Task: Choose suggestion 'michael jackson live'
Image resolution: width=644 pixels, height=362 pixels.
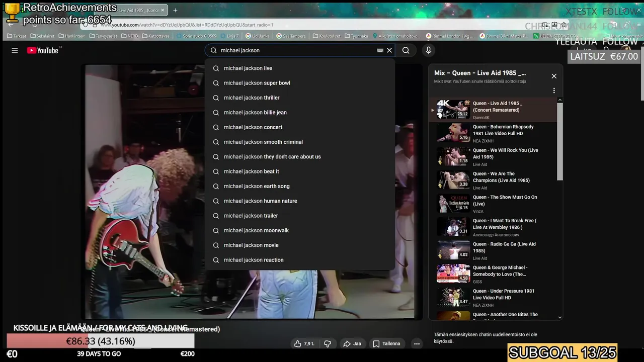Action: coord(300,68)
